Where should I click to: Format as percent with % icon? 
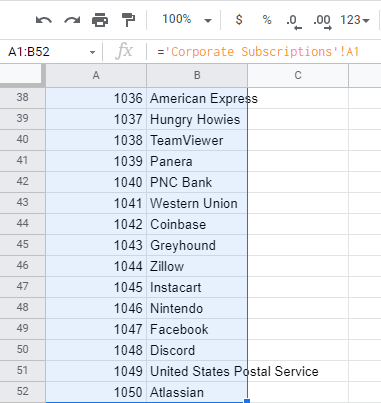tap(267, 20)
